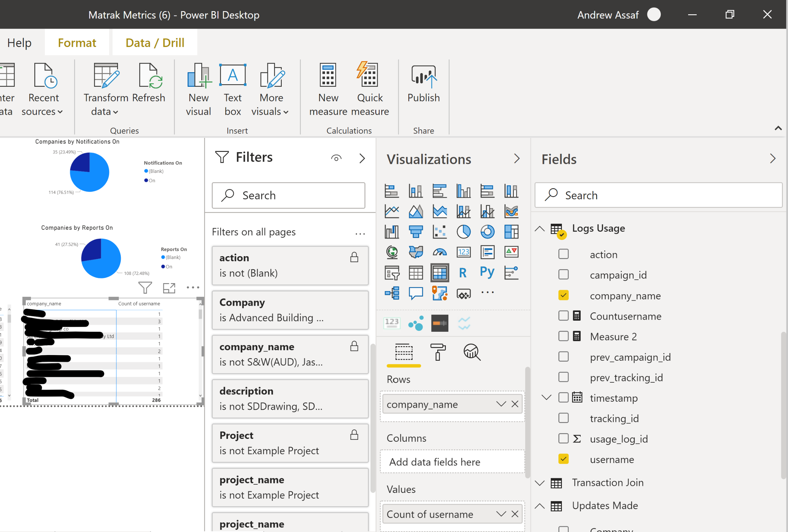The image size is (788, 532).
Task: Open the Count of username dropdown arrow
Action: click(x=501, y=514)
